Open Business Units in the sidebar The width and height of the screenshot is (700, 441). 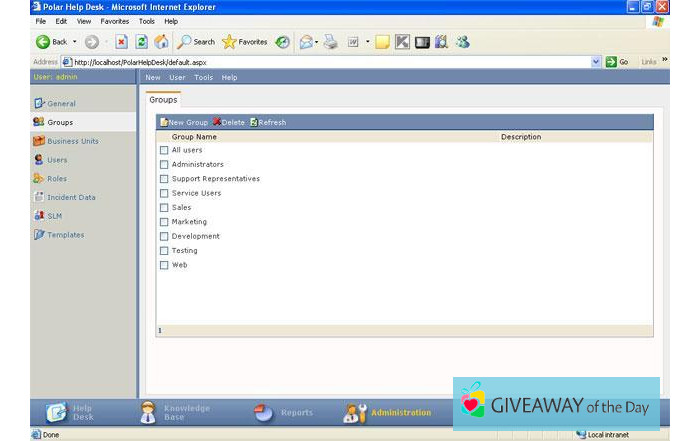point(72,141)
